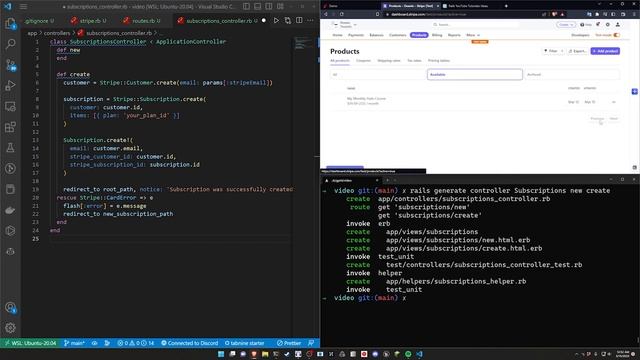Screen dimensions: 640x360
Task: Reload the Stripe dashboard page
Action: point(341,14)
